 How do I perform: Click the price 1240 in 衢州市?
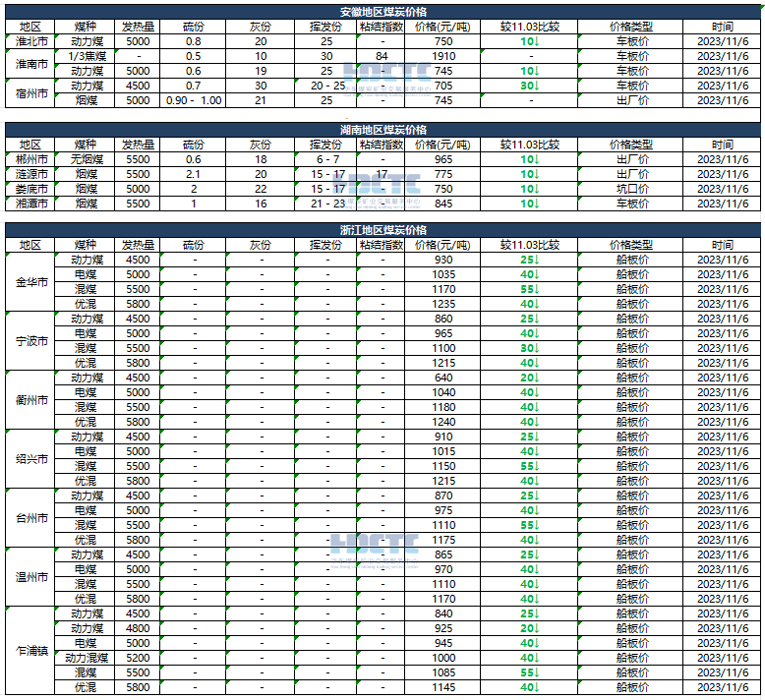(443, 422)
